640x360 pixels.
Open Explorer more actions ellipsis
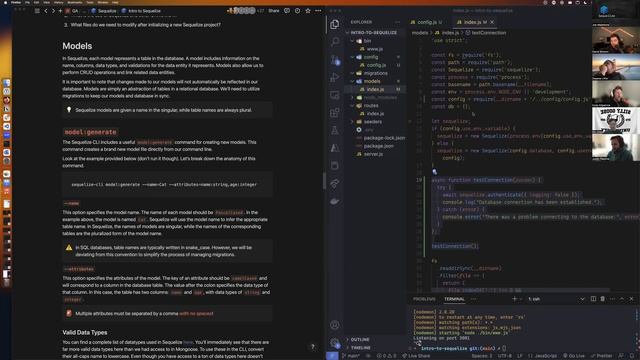click(397, 22)
